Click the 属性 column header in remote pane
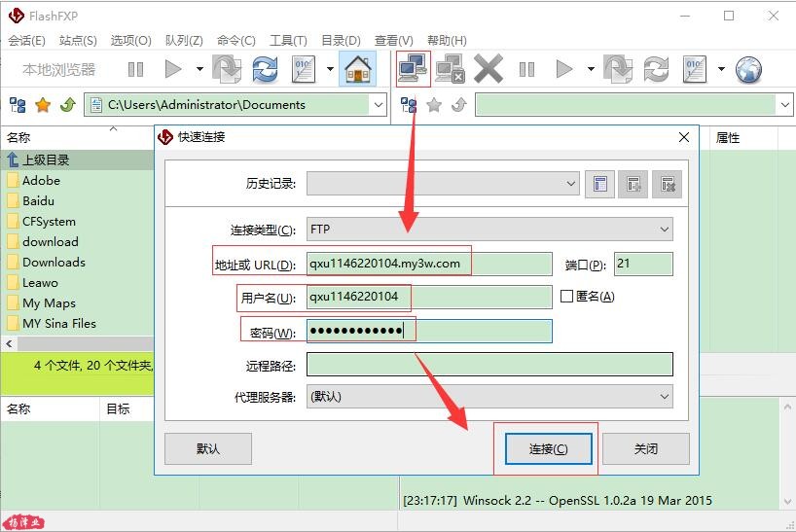796x532 pixels. pyautogui.click(x=728, y=137)
